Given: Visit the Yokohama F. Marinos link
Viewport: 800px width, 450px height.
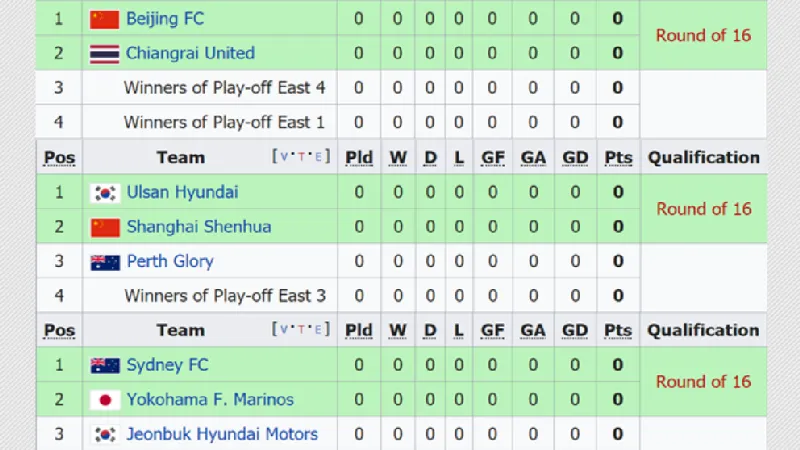Looking at the screenshot, I should coord(210,400).
